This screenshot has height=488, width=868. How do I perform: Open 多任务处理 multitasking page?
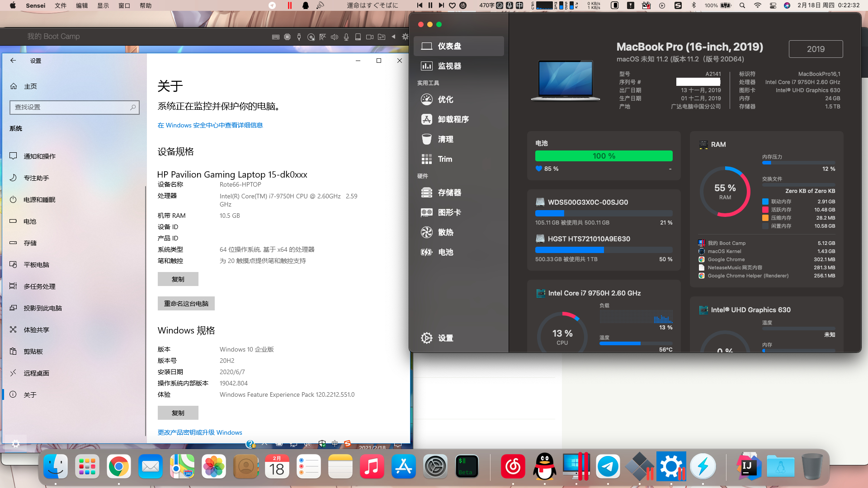point(73,286)
